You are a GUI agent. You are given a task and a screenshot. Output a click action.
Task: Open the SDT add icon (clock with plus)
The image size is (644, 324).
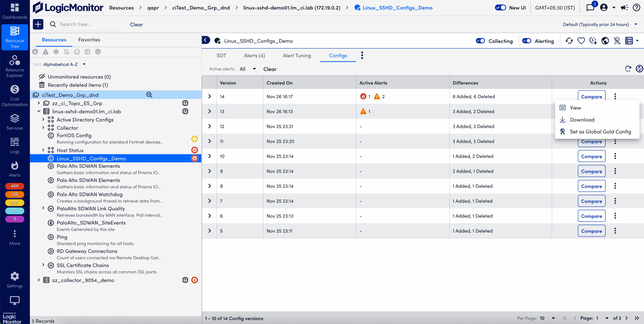click(593, 40)
